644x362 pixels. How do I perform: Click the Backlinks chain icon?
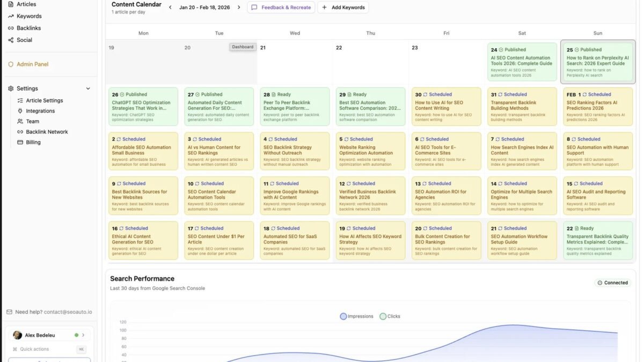tap(11, 28)
